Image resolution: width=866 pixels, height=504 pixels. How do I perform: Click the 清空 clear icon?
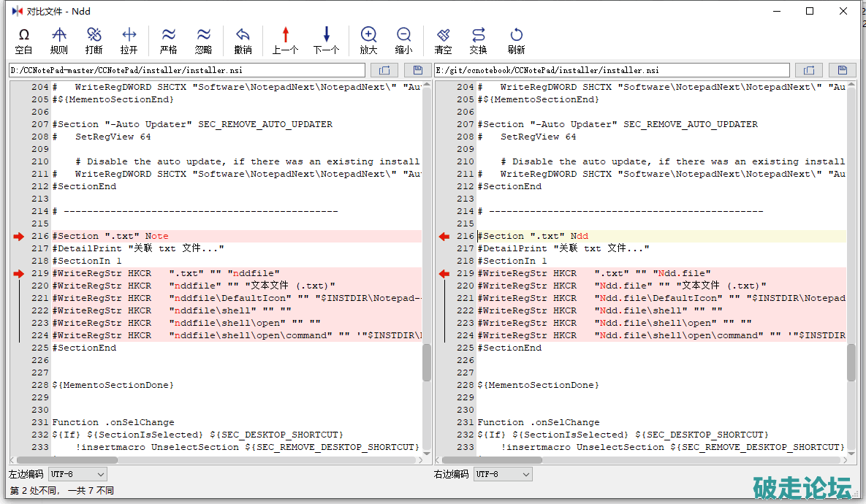click(x=443, y=41)
